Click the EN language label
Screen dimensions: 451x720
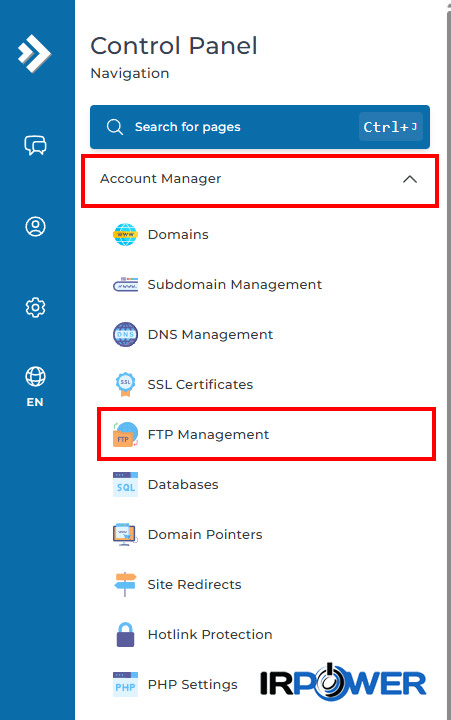coord(35,402)
